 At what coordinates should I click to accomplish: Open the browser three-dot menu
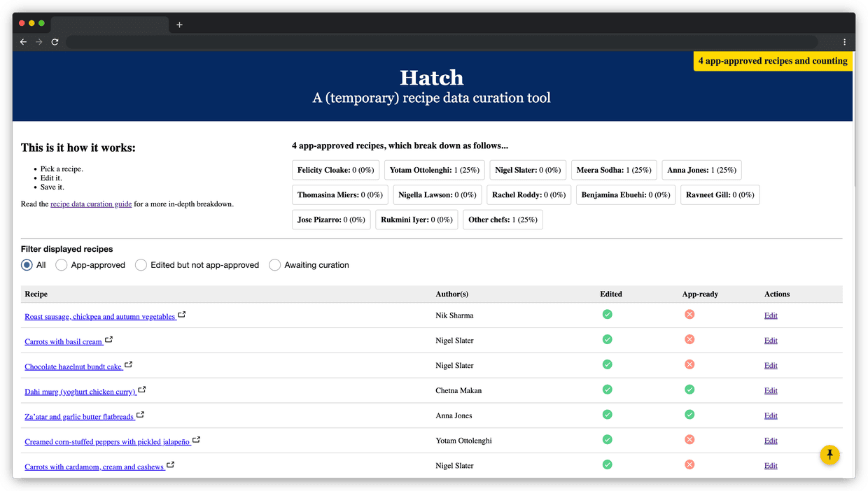pos(844,42)
